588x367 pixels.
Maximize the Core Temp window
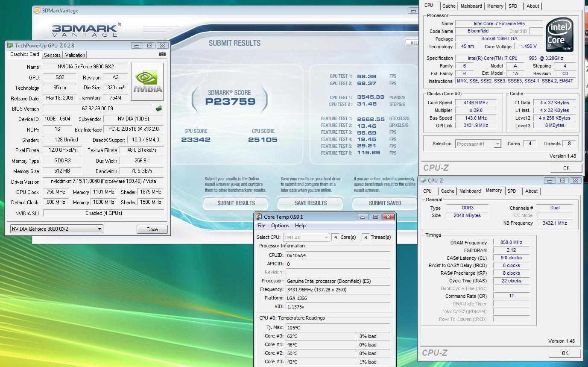(x=375, y=217)
